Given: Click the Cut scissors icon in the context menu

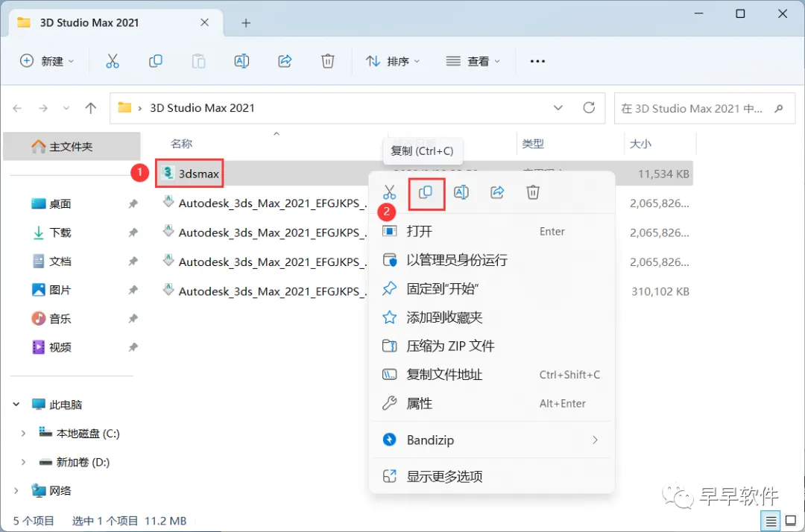Looking at the screenshot, I should pyautogui.click(x=389, y=193).
